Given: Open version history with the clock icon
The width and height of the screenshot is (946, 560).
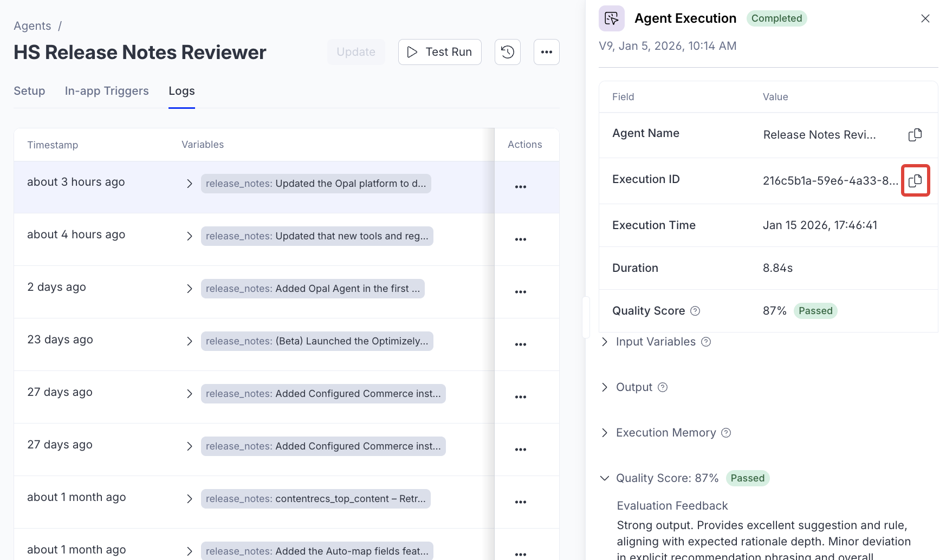Looking at the screenshot, I should 507,51.
